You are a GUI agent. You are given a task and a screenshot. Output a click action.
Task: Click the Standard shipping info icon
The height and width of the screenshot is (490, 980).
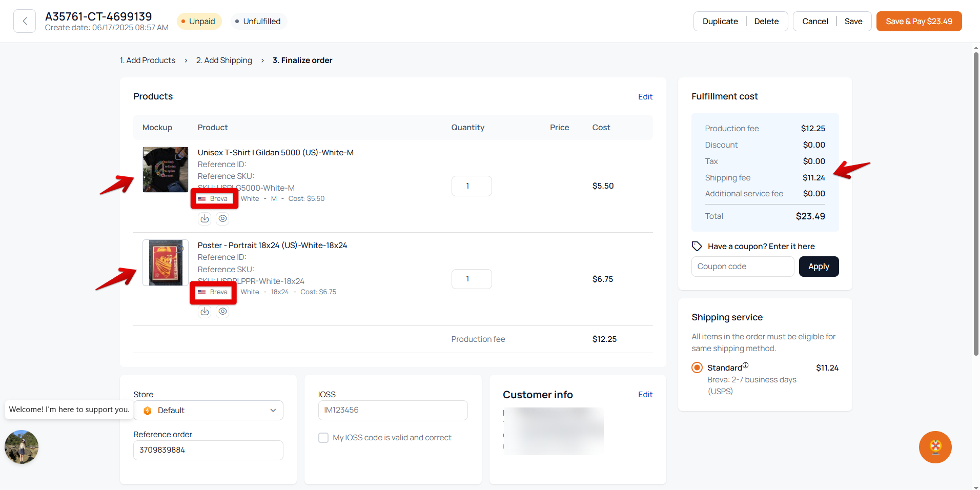coord(746,365)
